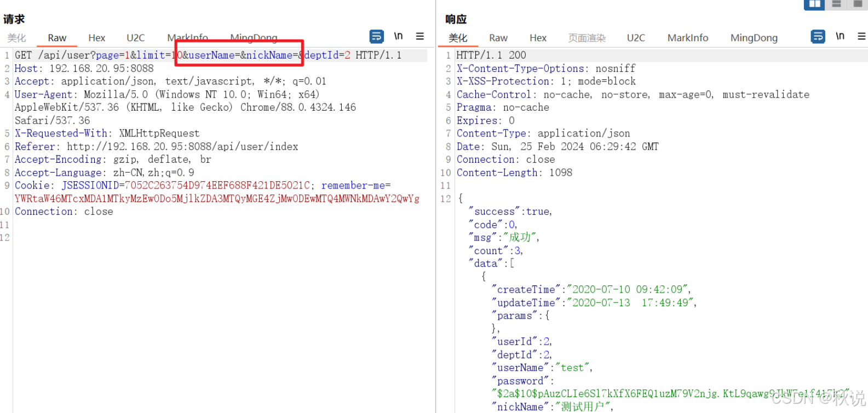Open the MingDong tab in response panel
Screen dimensions: 868x413
pyautogui.click(x=754, y=38)
